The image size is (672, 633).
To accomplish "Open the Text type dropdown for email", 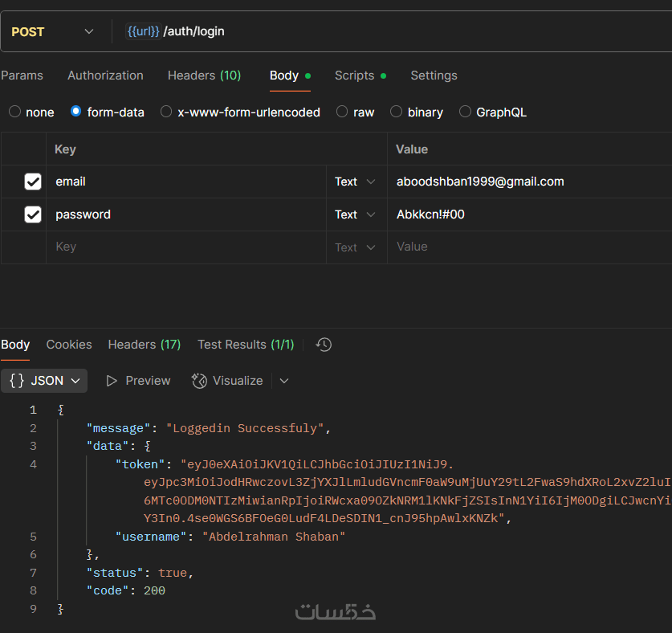I will click(x=355, y=182).
